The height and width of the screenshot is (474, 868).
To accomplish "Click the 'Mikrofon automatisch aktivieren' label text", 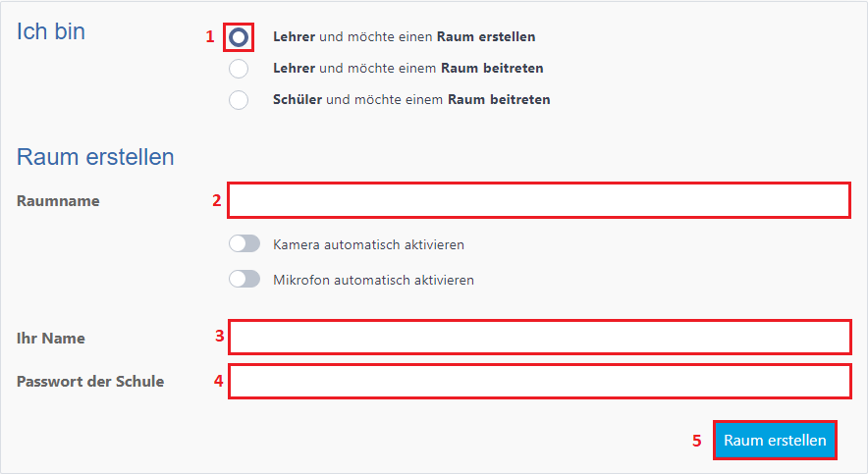I will point(373,280).
